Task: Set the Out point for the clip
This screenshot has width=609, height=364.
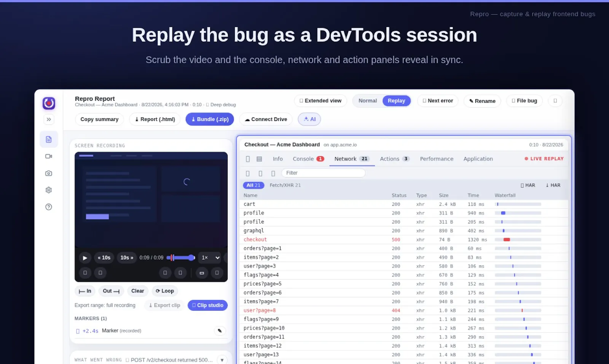Action: click(x=111, y=291)
